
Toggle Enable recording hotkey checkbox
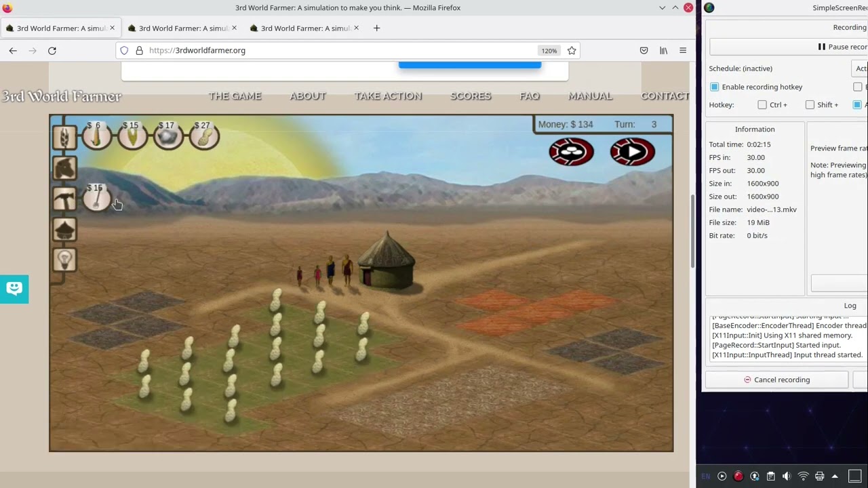tap(714, 87)
